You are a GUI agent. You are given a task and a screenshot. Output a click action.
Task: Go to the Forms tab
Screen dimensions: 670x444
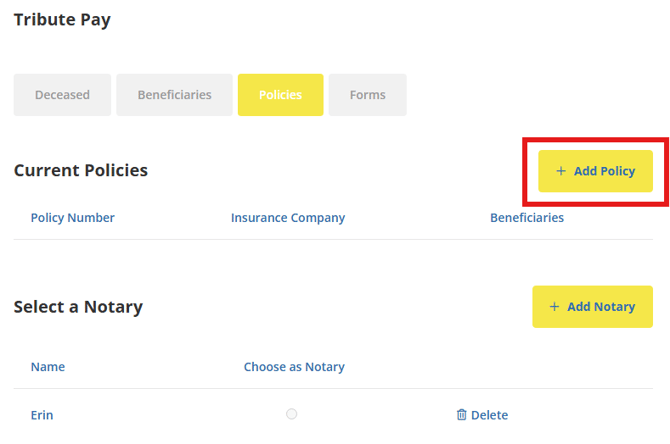click(x=367, y=95)
